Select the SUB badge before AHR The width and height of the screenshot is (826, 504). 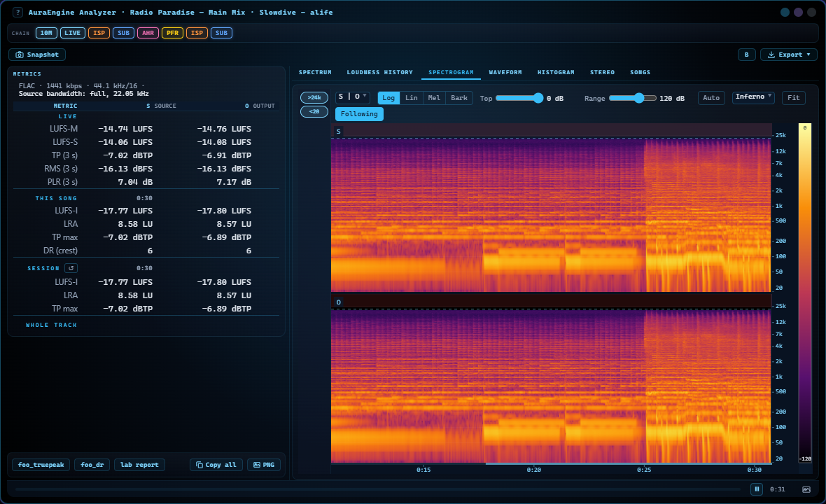(x=123, y=33)
